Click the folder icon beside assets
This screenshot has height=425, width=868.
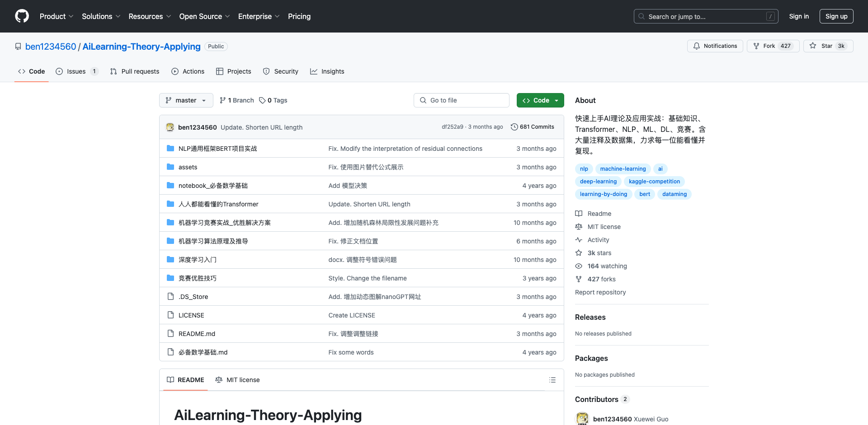(x=170, y=167)
